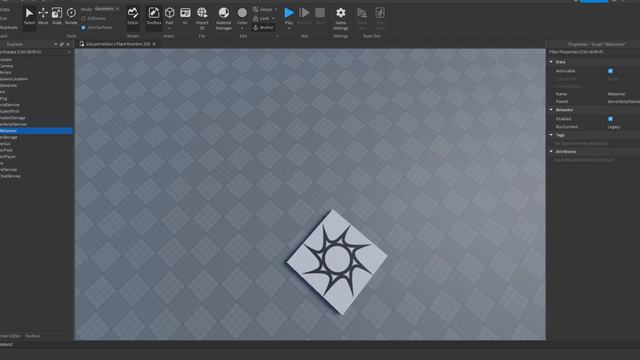640x360 pixels.
Task: Click the Color tool icon
Action: [x=242, y=13]
